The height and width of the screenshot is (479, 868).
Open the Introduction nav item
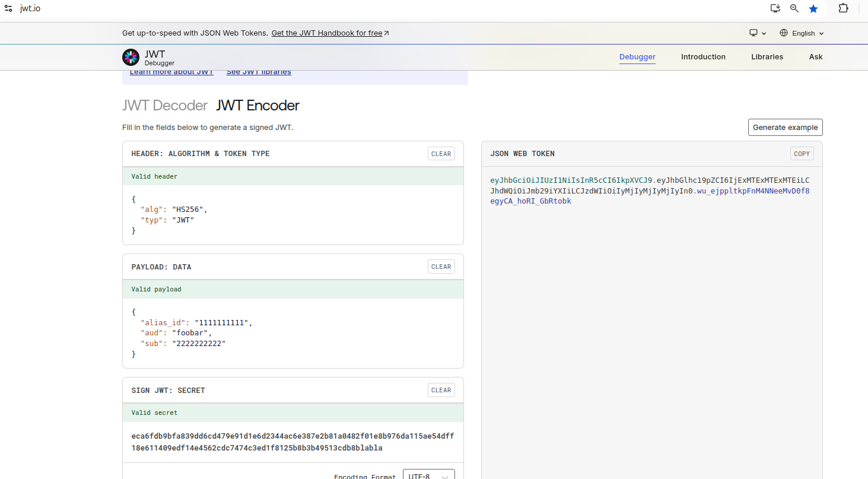[703, 57]
